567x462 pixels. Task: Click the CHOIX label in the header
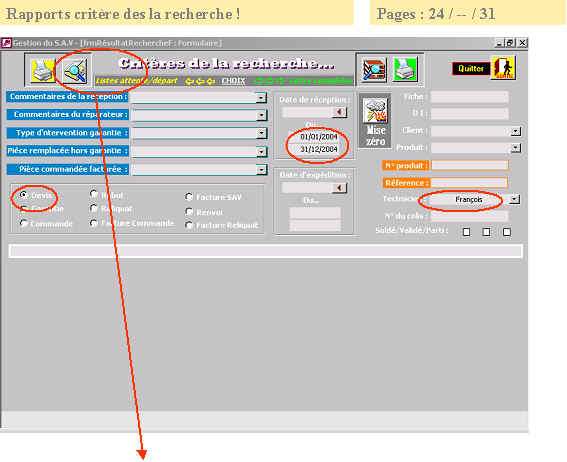coord(233,81)
